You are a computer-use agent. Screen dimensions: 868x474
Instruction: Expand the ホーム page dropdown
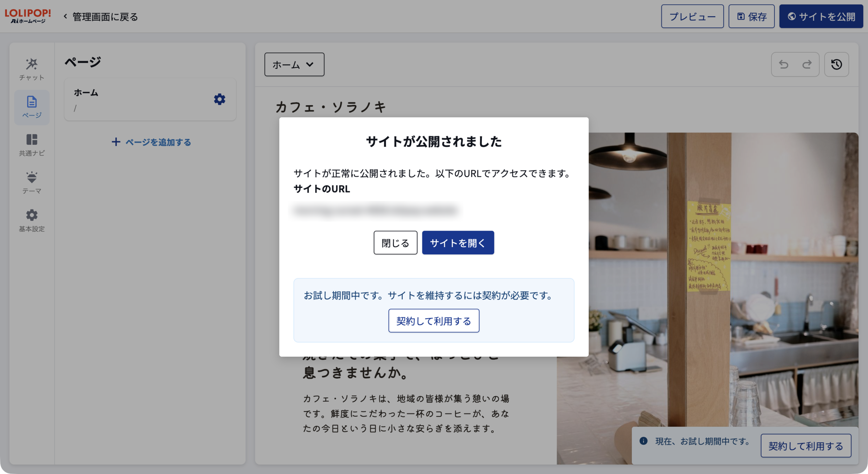(294, 64)
